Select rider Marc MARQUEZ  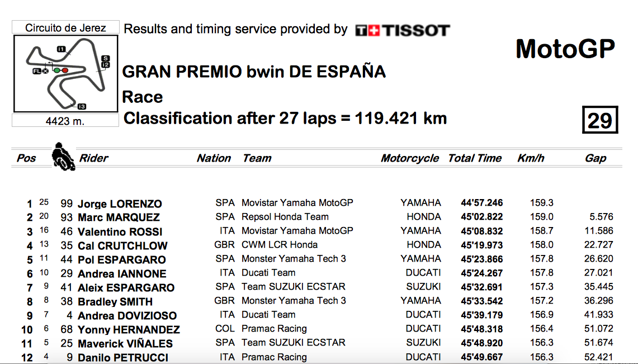pyautogui.click(x=119, y=218)
